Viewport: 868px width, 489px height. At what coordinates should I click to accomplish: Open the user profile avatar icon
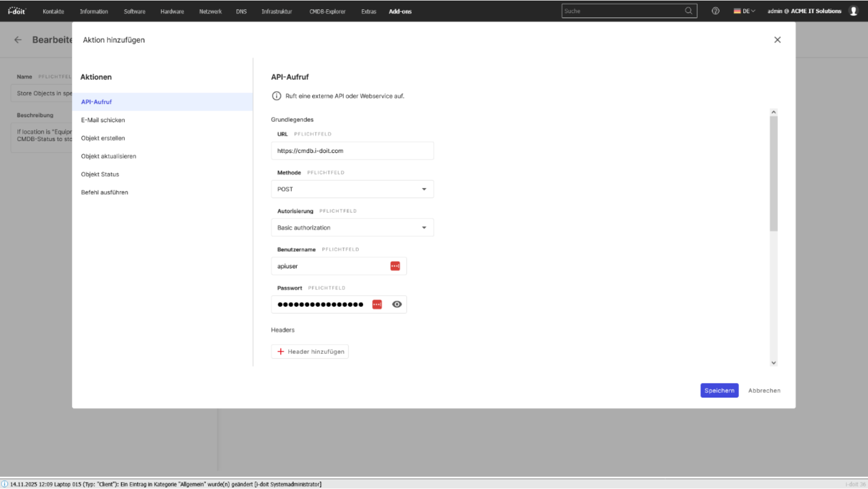pyautogui.click(x=853, y=10)
